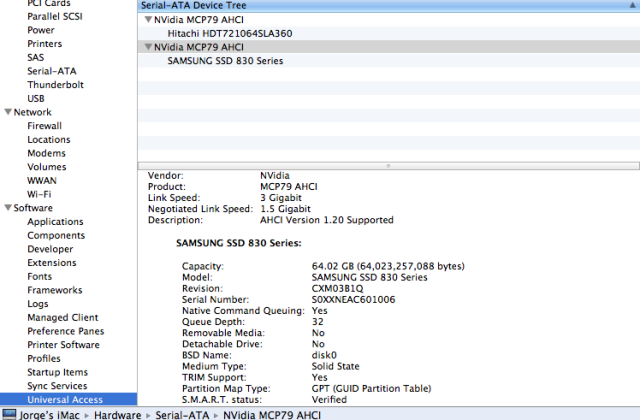Viewport: 640px width, 420px height.
Task: Open Developer under Software
Action: coord(50,249)
